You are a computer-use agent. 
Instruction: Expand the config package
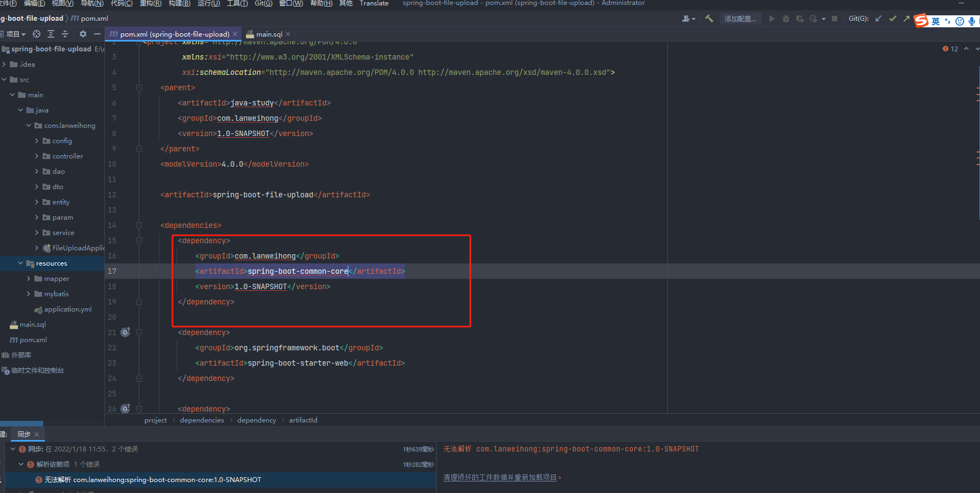[x=37, y=140]
